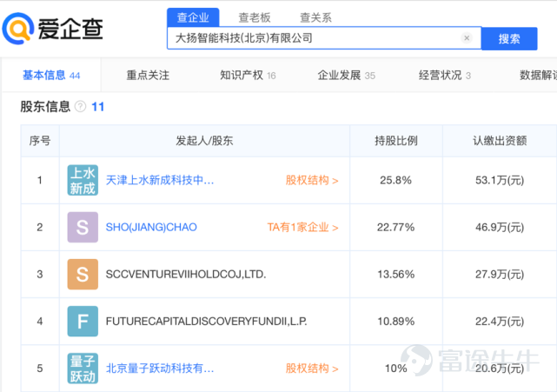Click the orange S avatar for SCCVENTURE

tap(83, 274)
